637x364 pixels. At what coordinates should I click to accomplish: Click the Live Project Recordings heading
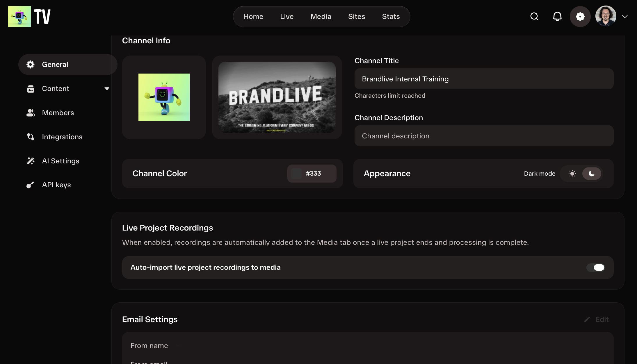pos(168,228)
